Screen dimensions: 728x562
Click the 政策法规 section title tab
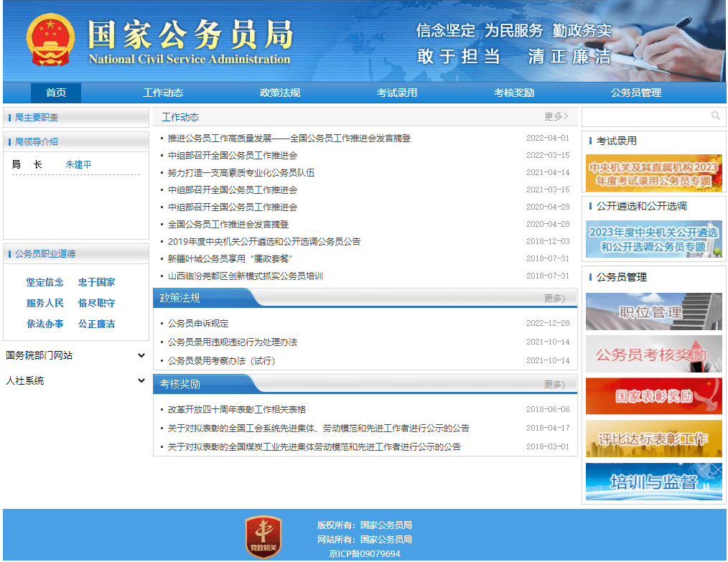(179, 298)
